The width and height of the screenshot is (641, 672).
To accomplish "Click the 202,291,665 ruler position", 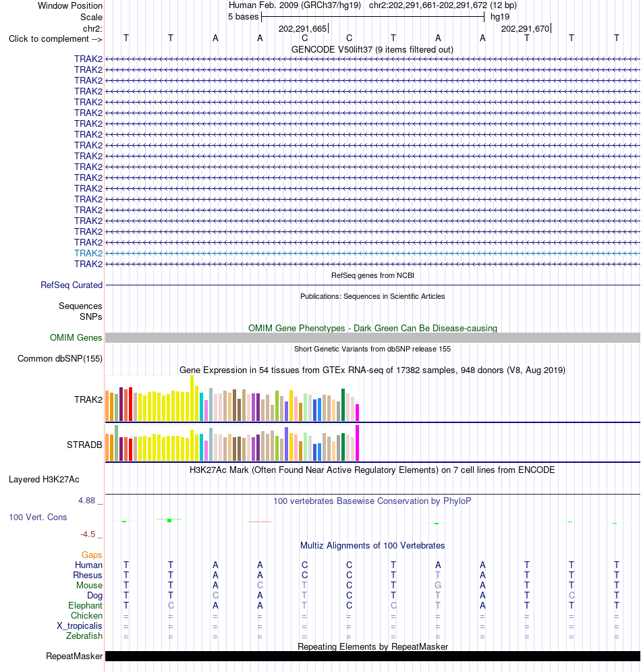I will tap(302, 29).
